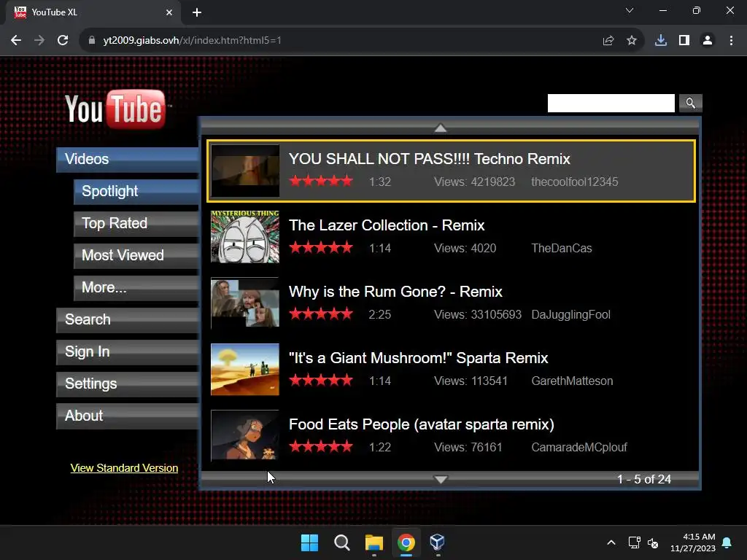Open notifications bell icon
This screenshot has width=747, height=560.
point(727,542)
